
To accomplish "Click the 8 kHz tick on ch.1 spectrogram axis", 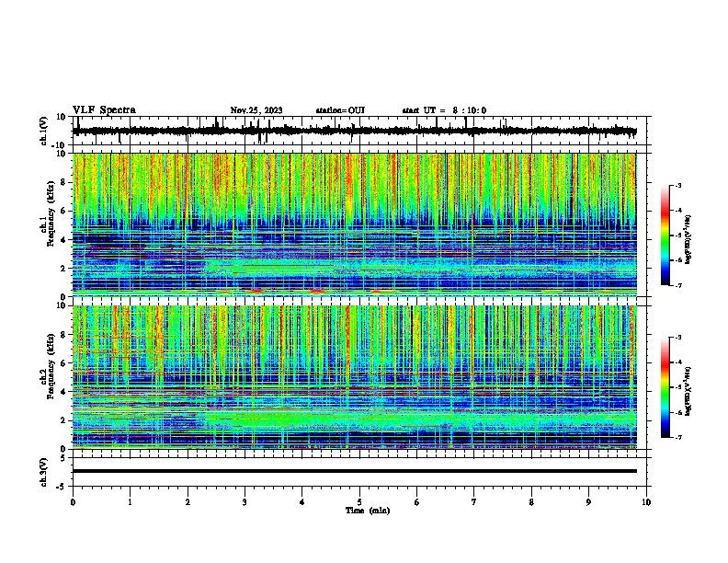I will (x=63, y=182).
